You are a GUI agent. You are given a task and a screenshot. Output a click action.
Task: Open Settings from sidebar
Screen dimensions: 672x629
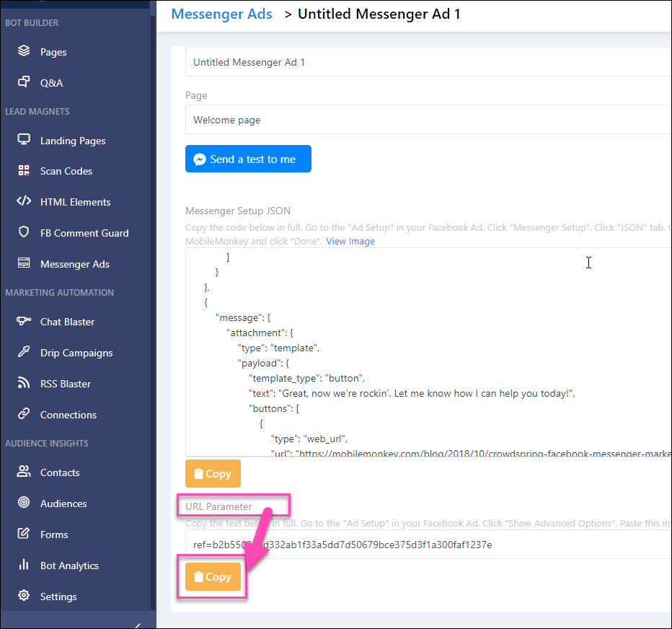58,597
